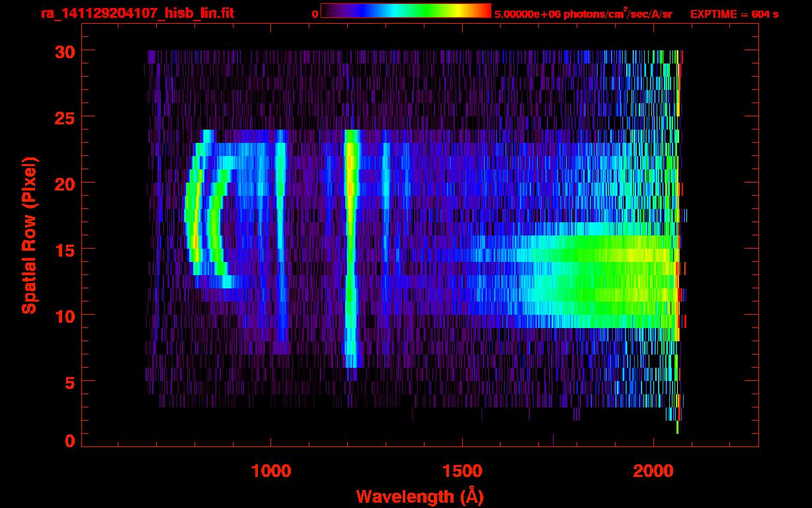812x508 pixels.
Task: Click the y-axis tick label 20
Action: (x=65, y=183)
